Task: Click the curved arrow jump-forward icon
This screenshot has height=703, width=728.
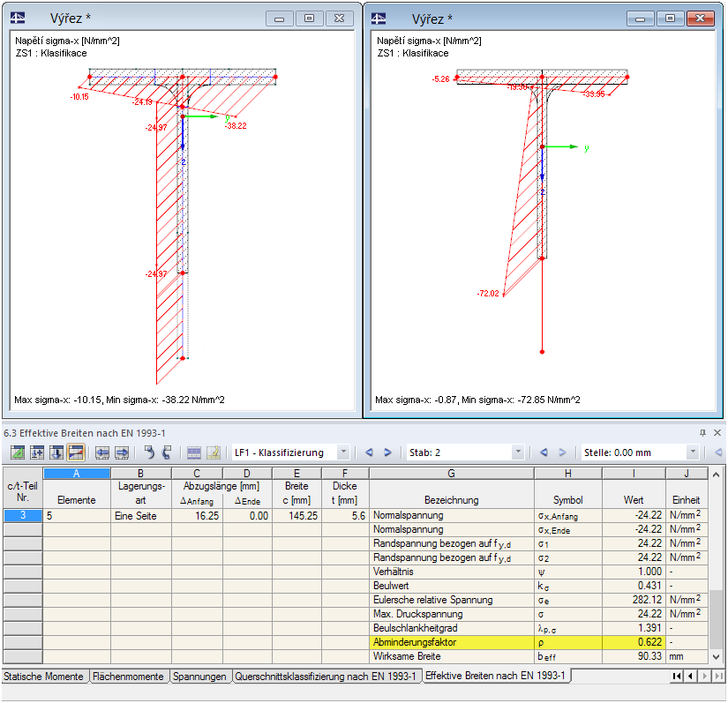Action: [x=167, y=452]
